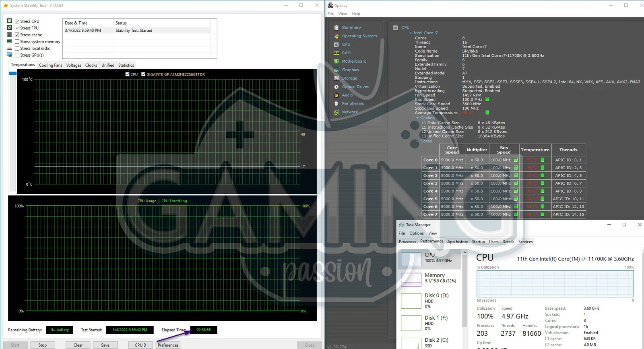Enable Stress system memory checkbox

pos(17,42)
